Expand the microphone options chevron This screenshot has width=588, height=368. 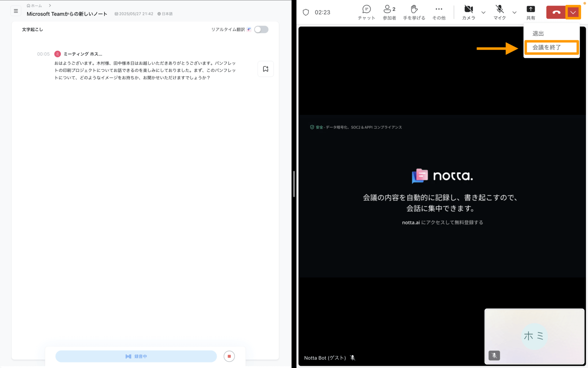tap(514, 13)
